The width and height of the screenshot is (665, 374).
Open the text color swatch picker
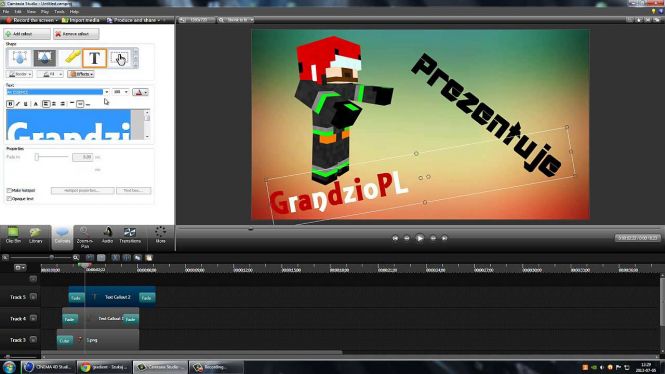(140, 92)
